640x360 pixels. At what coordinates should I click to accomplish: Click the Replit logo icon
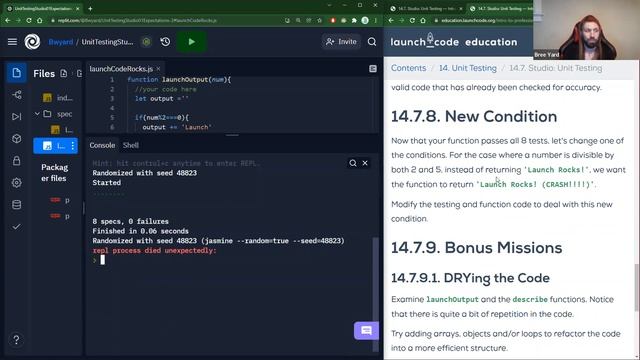32,42
